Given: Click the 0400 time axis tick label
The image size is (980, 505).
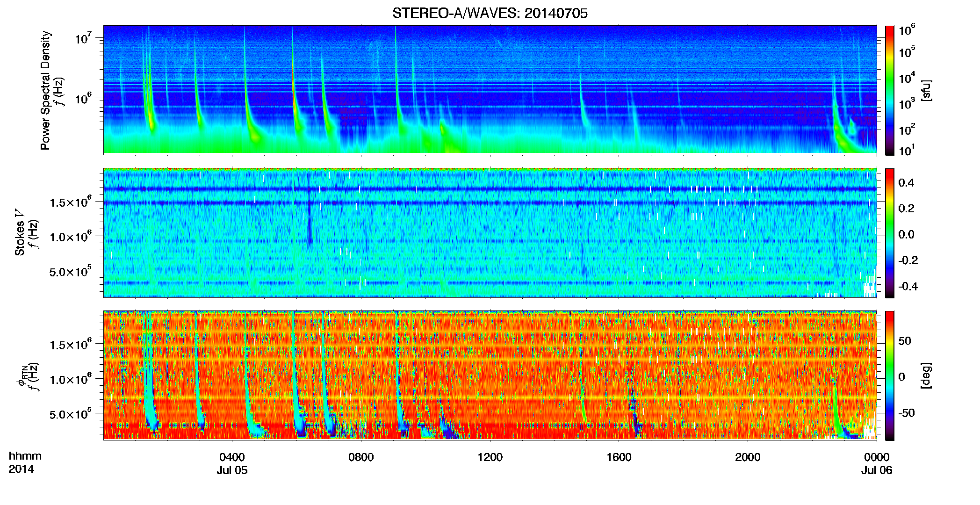Looking at the screenshot, I should pyautogui.click(x=232, y=457).
